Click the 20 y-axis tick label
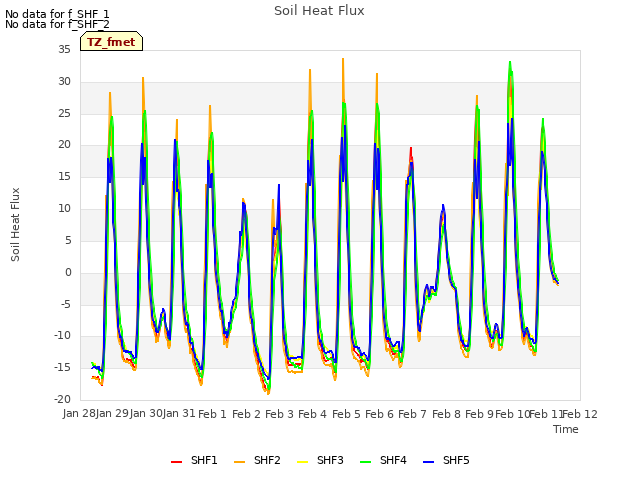This screenshot has height=480, width=640. (64, 145)
